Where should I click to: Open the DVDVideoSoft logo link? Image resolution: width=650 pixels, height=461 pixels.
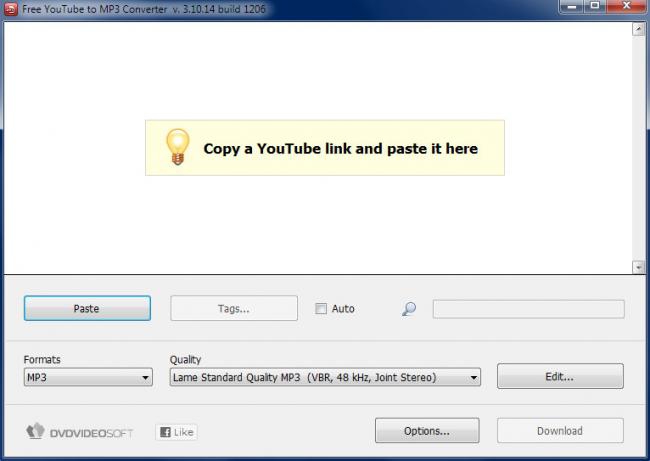coord(80,432)
